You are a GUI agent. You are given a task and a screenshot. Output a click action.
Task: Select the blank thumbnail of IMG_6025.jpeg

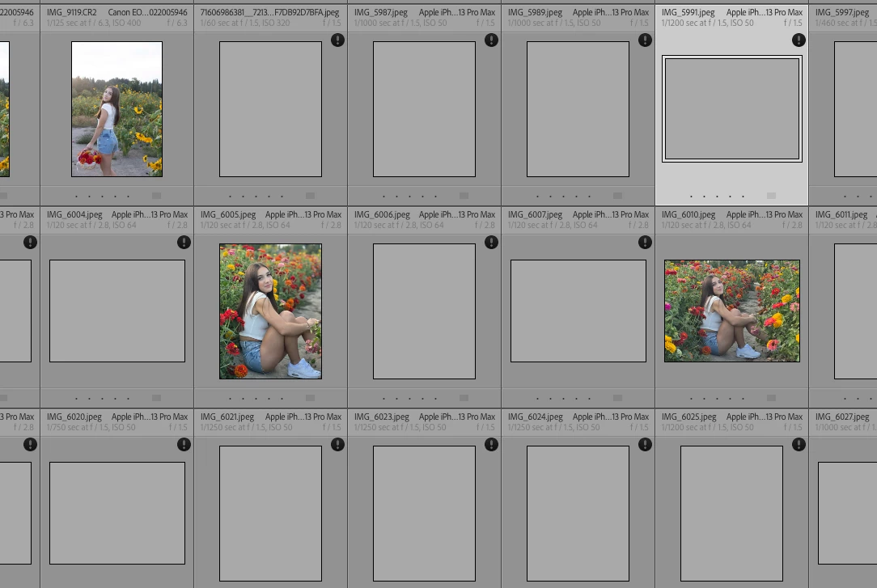pyautogui.click(x=732, y=514)
